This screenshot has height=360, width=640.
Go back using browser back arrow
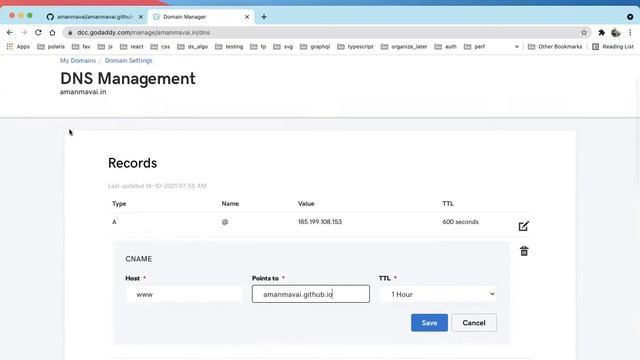click(10, 32)
